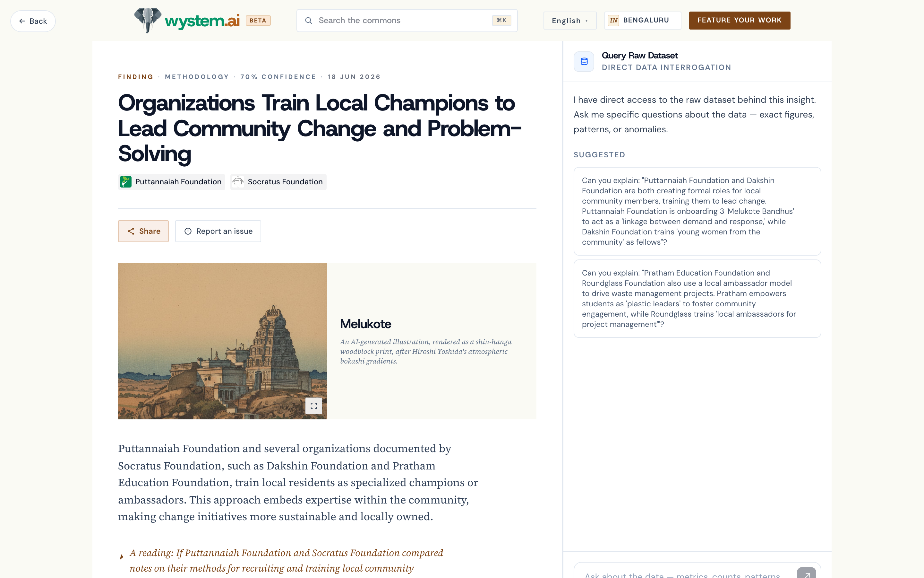Click the Feature Your Work button
This screenshot has height=578, width=924.
pyautogui.click(x=739, y=20)
